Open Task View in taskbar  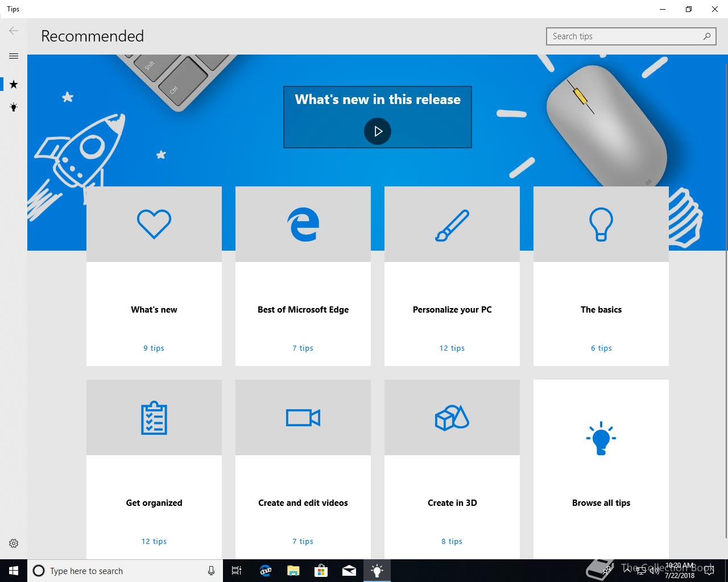237,571
